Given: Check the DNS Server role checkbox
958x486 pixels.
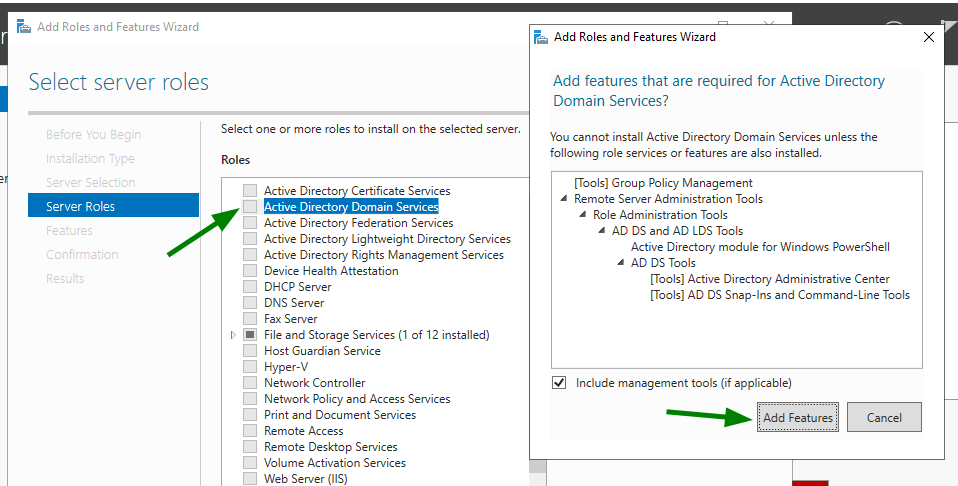Looking at the screenshot, I should click(250, 303).
